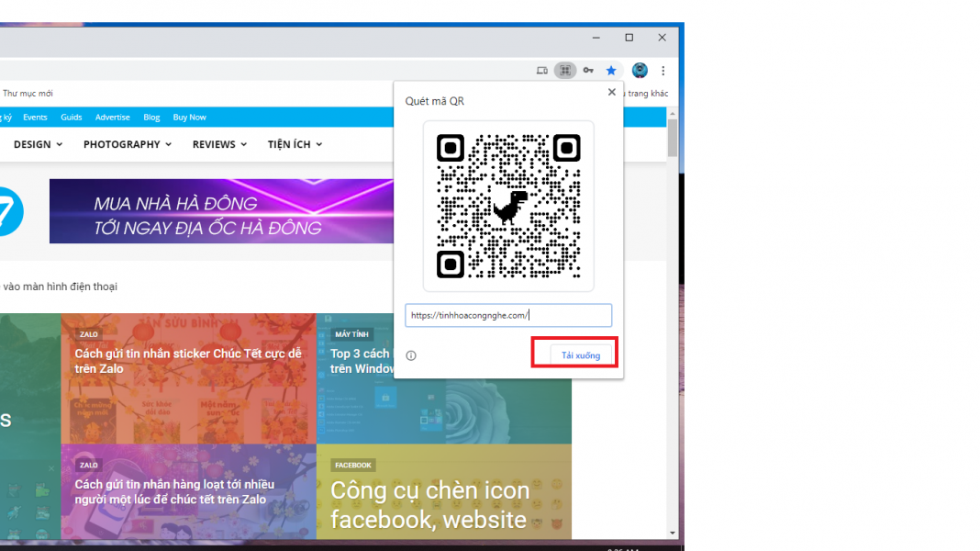Expand the PHOTOGRAPHY dropdown menu

[x=128, y=144]
